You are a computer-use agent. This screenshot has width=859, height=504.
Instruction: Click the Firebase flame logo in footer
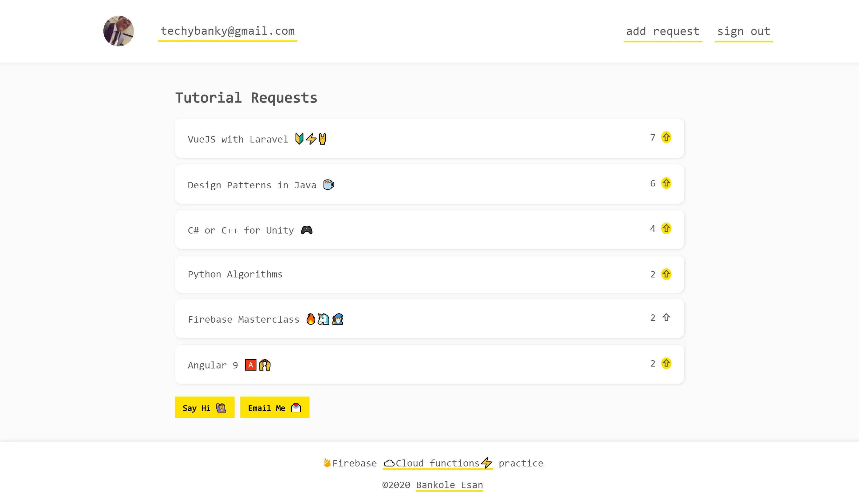(x=327, y=463)
